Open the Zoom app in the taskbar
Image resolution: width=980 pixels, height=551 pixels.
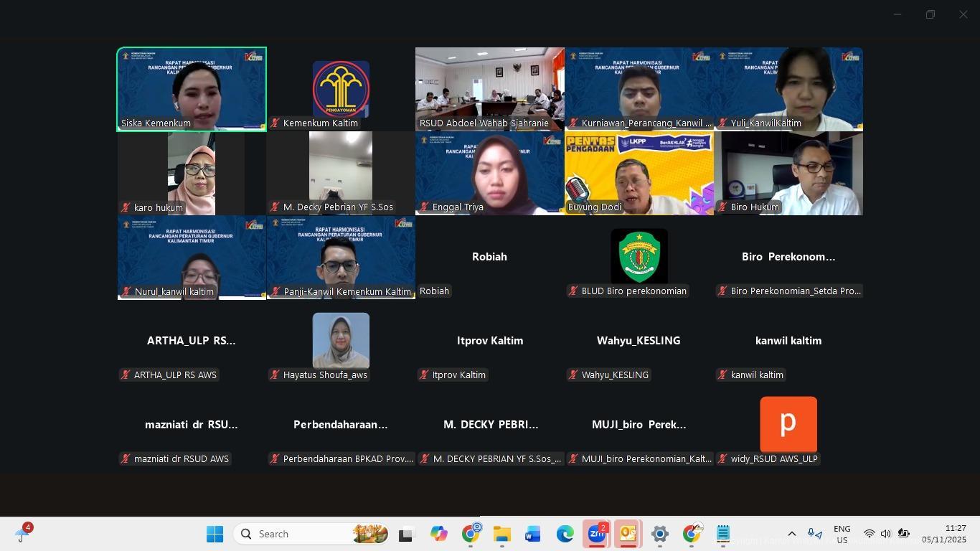596,534
